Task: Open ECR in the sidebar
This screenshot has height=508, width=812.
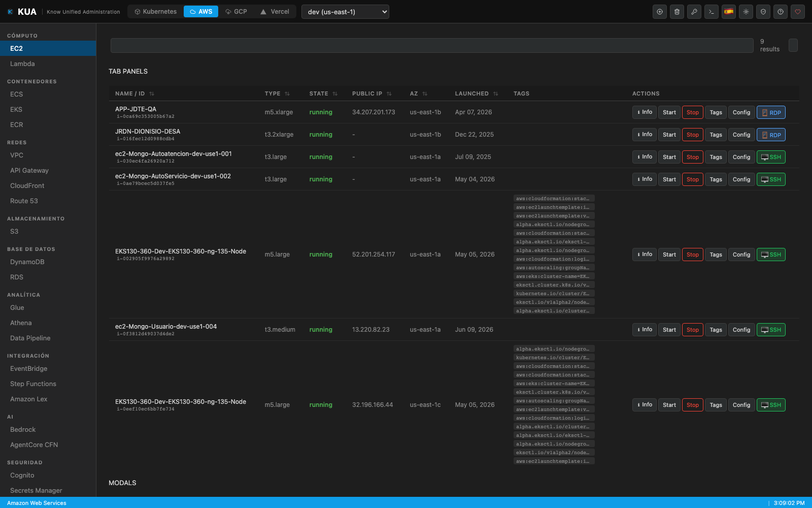Action: (48, 124)
